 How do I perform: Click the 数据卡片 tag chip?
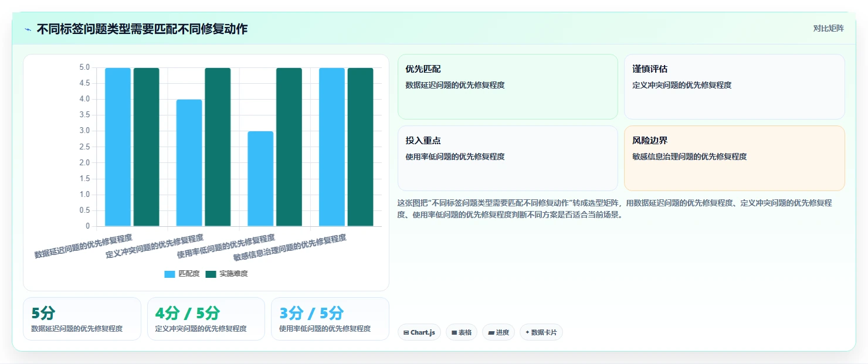point(541,332)
